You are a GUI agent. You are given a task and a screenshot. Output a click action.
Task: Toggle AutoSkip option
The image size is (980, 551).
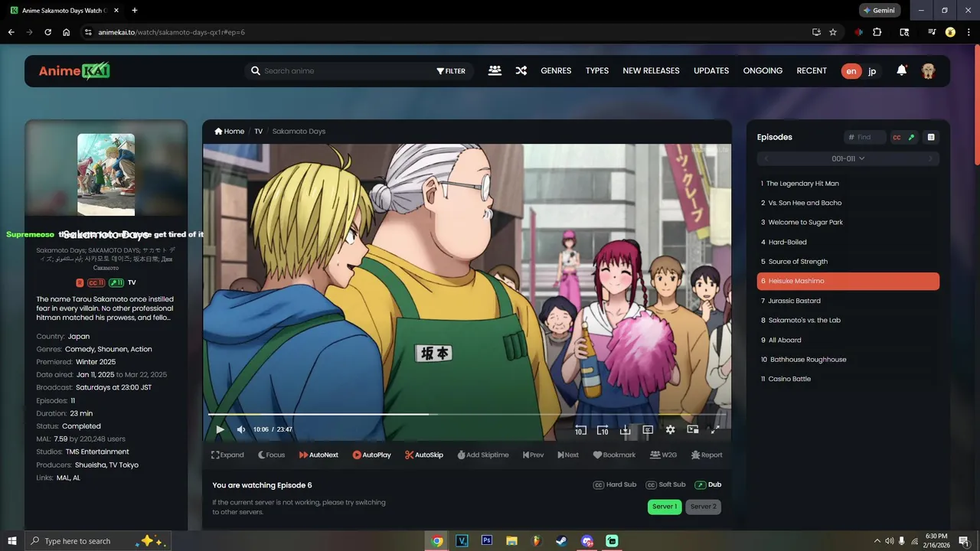[424, 455]
